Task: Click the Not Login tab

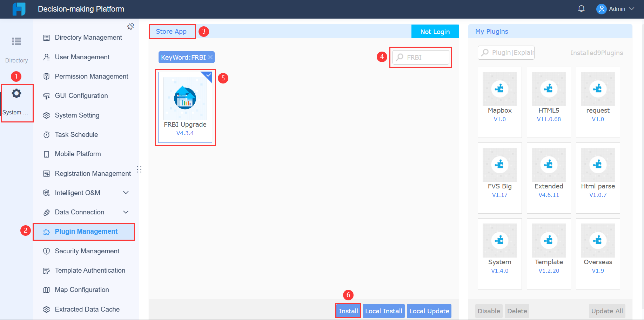Action: pos(435,31)
